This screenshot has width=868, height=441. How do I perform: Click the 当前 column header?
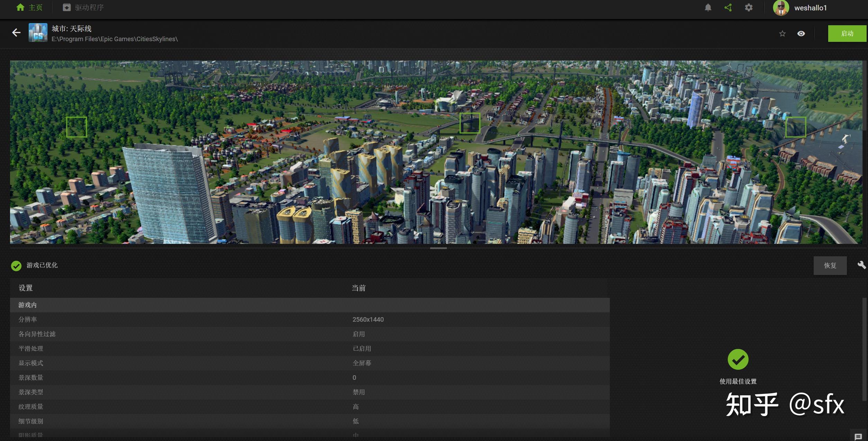359,288
